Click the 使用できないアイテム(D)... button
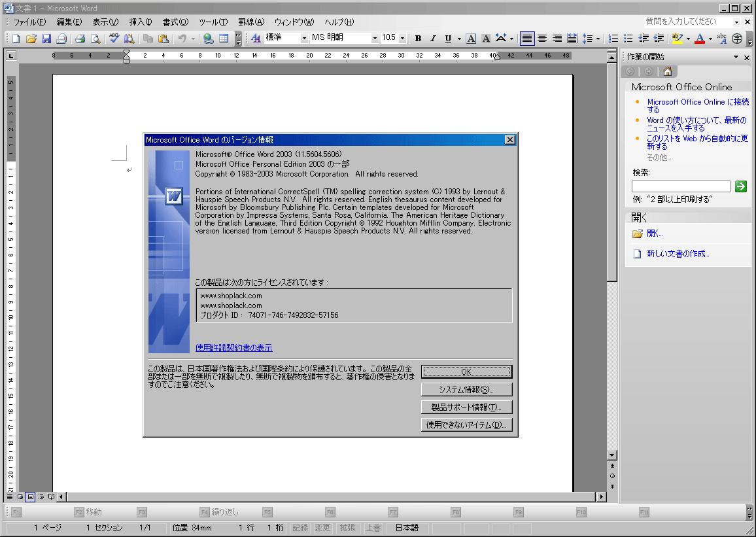The height and width of the screenshot is (537, 756). pos(466,425)
